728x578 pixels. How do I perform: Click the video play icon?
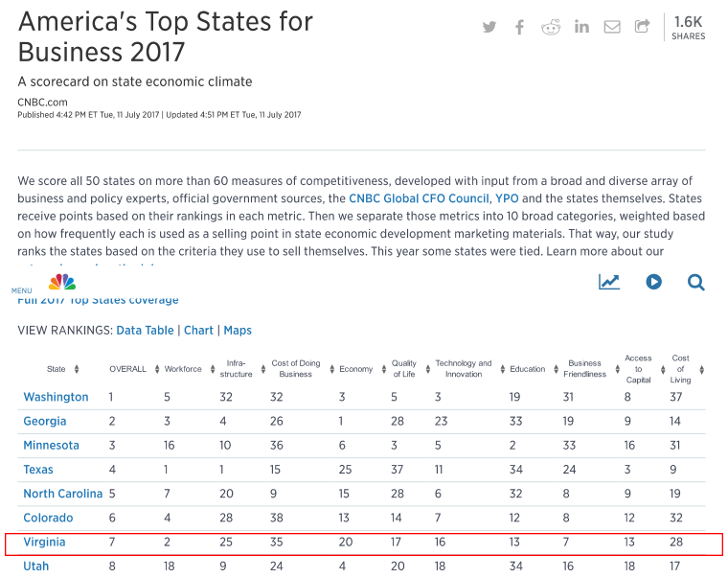point(653,282)
